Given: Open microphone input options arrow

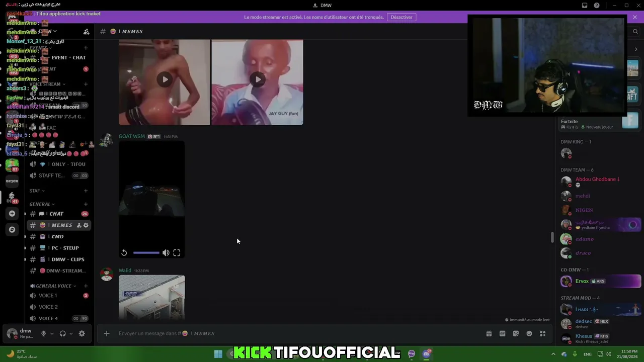Looking at the screenshot, I should 51,333.
